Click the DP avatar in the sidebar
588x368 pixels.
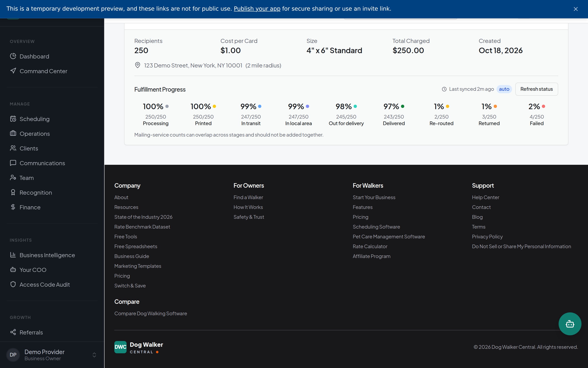pos(13,355)
